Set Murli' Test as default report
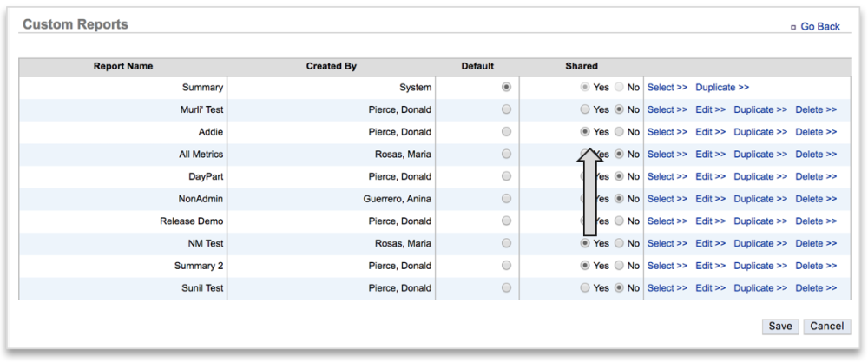 (506, 109)
